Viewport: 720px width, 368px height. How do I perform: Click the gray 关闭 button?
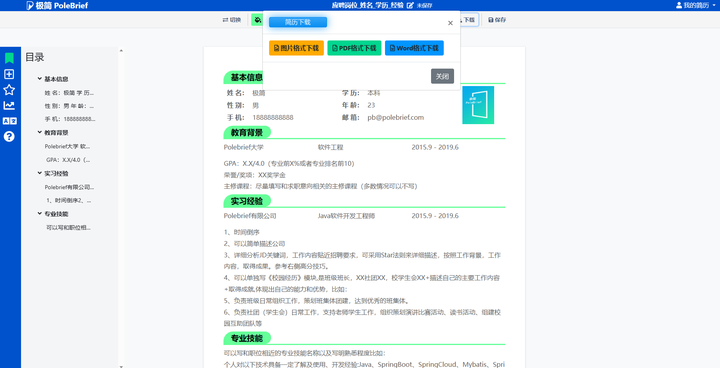click(442, 76)
